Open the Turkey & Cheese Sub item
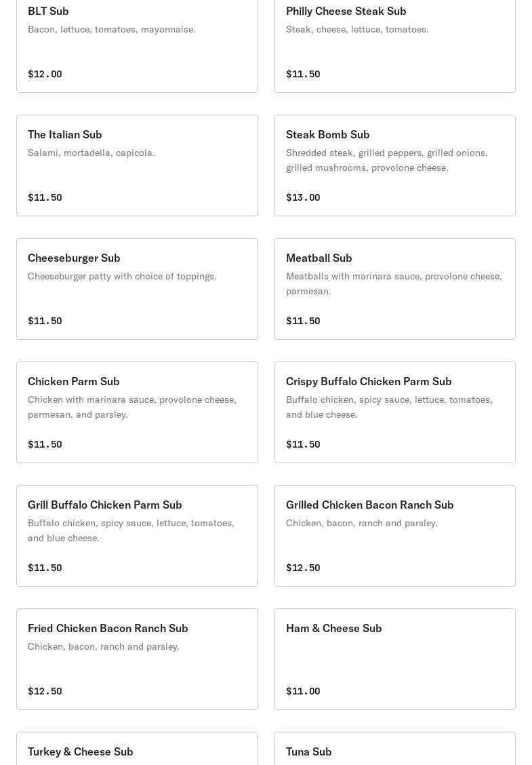The width and height of the screenshot is (532, 765). [x=137, y=749]
